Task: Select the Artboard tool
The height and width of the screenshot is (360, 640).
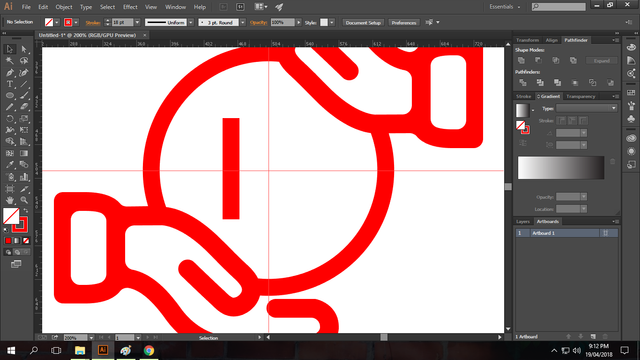Action: click(10, 189)
